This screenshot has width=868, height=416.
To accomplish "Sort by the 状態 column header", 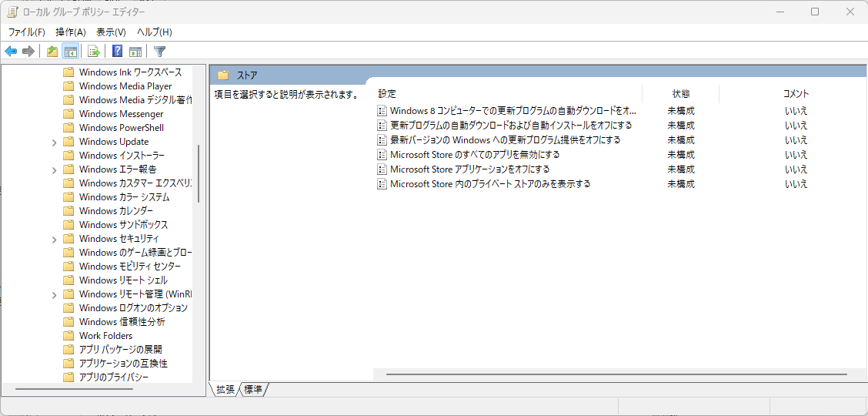I will (681, 94).
